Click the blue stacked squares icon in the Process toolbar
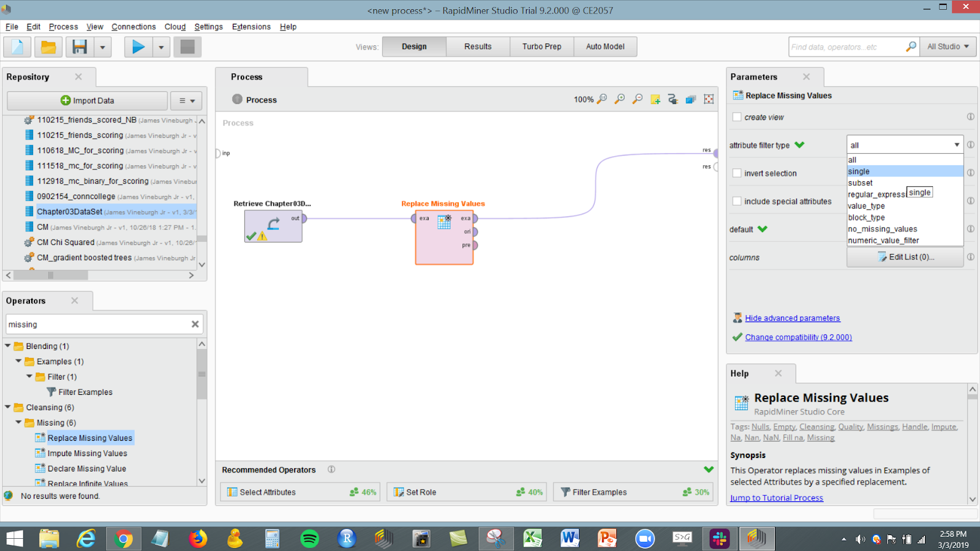This screenshot has width=980, height=551. (691, 99)
